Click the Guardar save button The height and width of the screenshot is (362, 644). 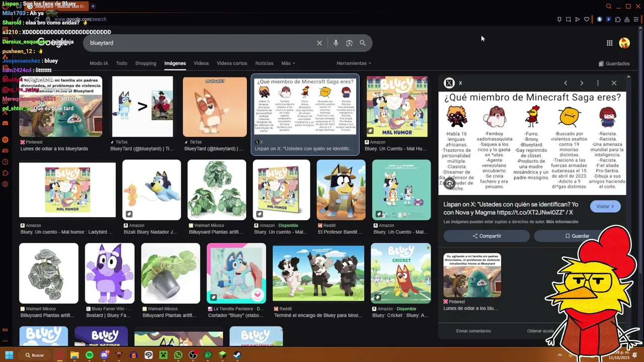tap(577, 236)
